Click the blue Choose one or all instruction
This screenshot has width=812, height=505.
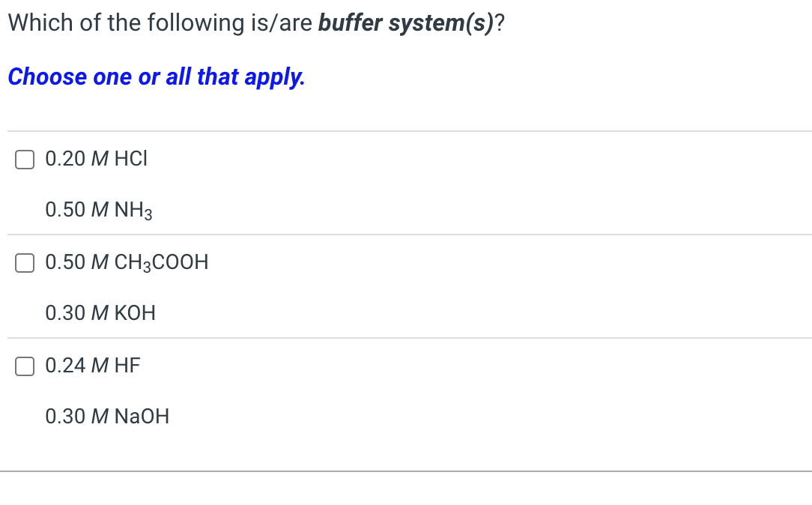point(156,76)
